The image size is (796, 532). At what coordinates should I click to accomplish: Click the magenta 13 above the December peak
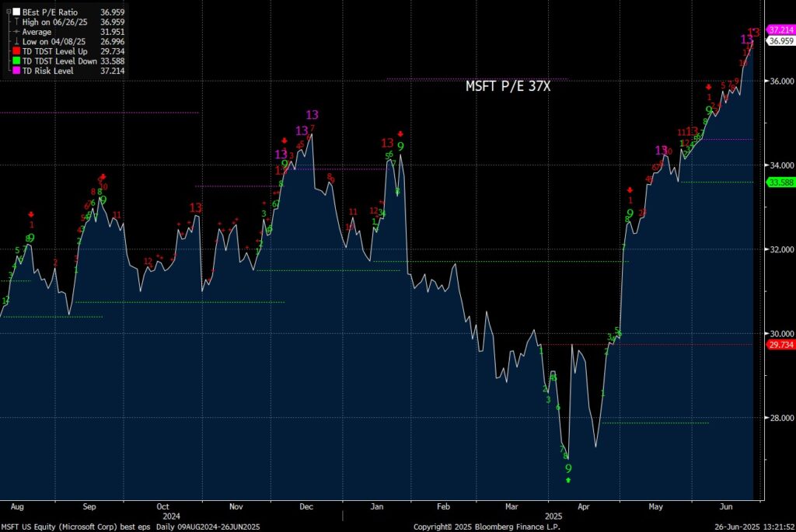click(x=312, y=115)
